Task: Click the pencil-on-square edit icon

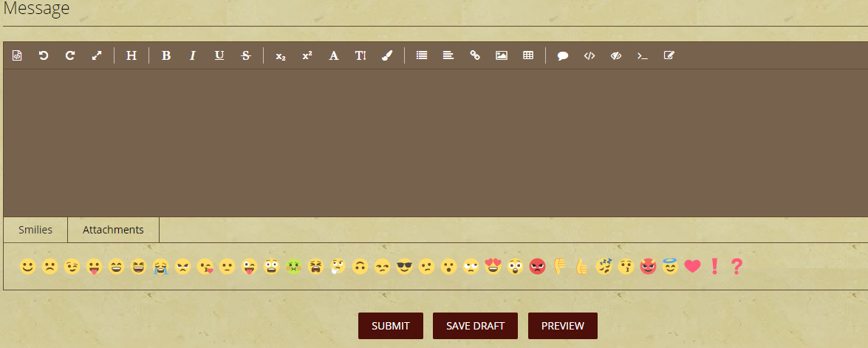Action: pyautogui.click(x=669, y=55)
